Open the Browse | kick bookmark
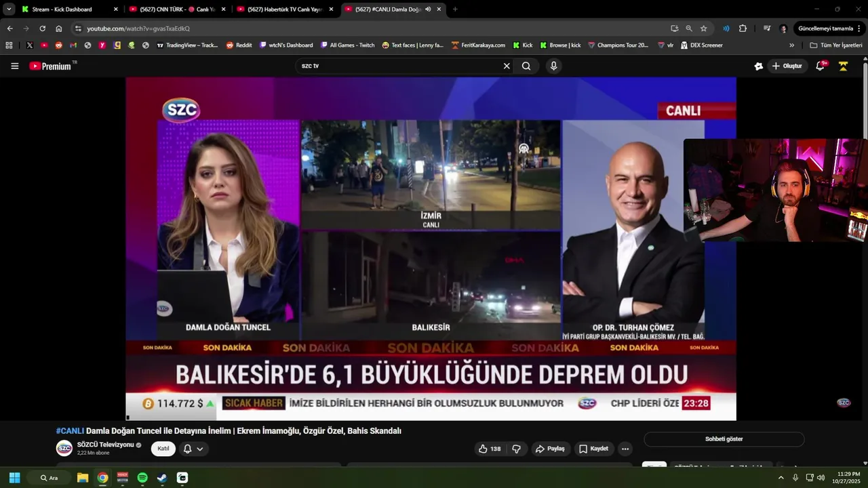Screen dimensions: 868x488 (560, 45)
